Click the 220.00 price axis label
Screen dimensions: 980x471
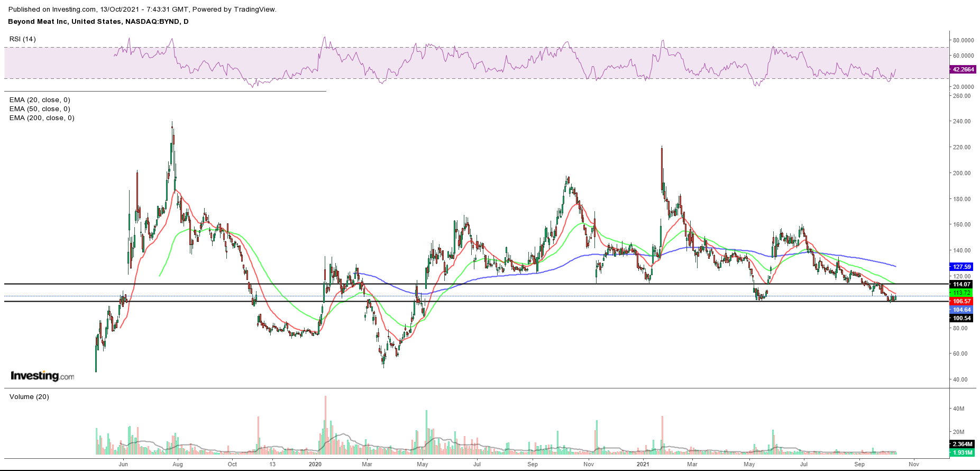click(961, 147)
